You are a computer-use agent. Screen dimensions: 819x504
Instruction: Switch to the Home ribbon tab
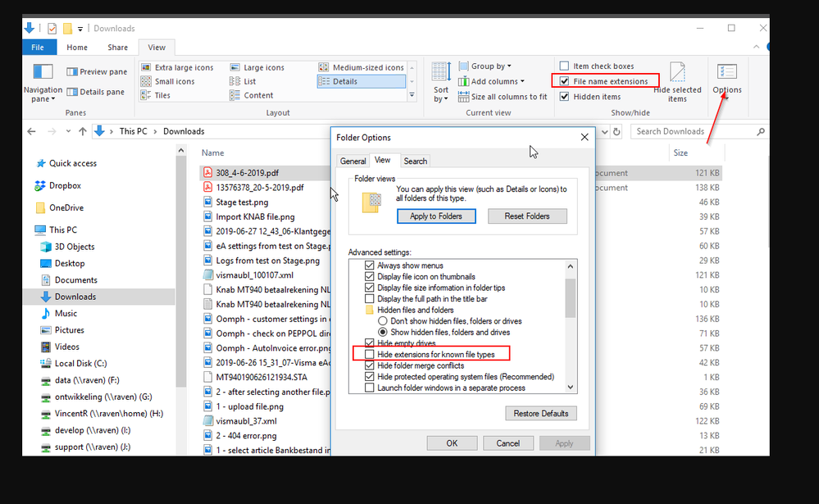pyautogui.click(x=77, y=47)
